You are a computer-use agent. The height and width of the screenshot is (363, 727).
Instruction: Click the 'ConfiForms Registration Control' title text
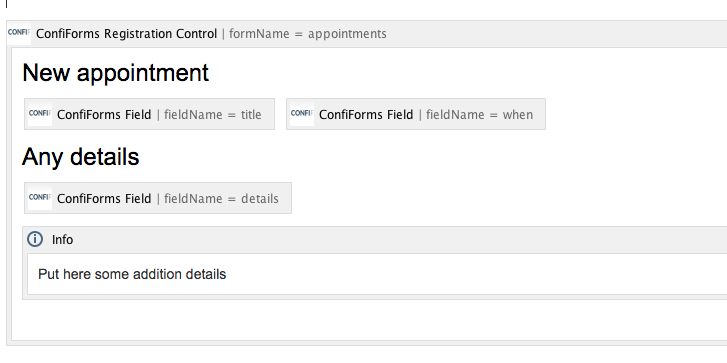coord(127,34)
